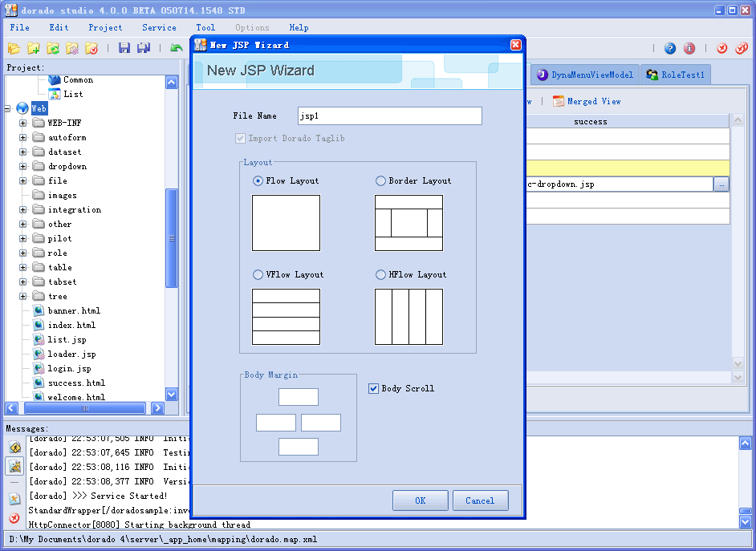Toggle the Import Dorado Taglib checkbox
Viewport: 756px width, 551px height.
tap(240, 138)
